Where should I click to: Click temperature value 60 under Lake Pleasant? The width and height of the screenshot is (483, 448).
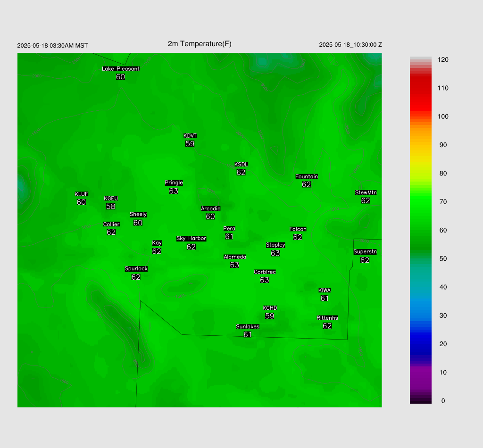tap(120, 77)
